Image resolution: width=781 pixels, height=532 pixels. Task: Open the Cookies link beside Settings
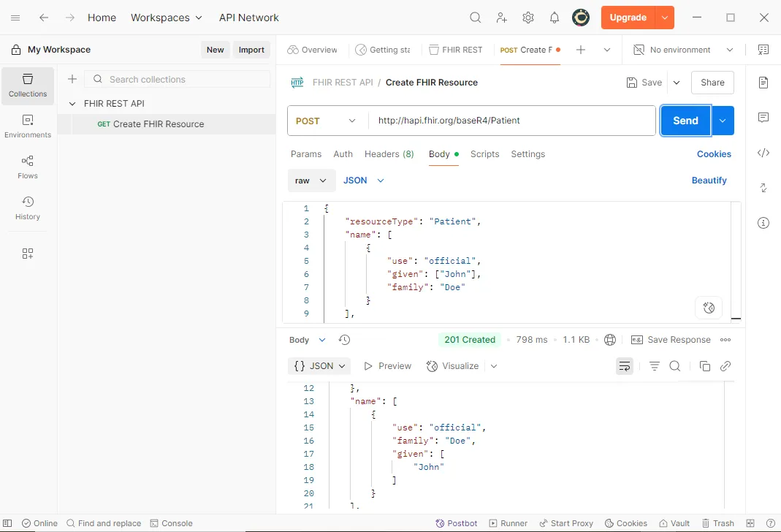pos(714,154)
